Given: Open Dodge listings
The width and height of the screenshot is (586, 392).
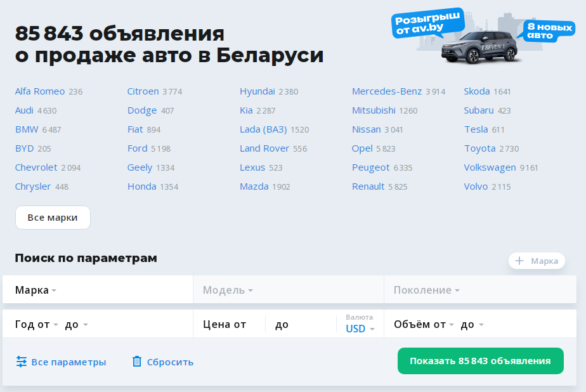Looking at the screenshot, I should (x=142, y=110).
